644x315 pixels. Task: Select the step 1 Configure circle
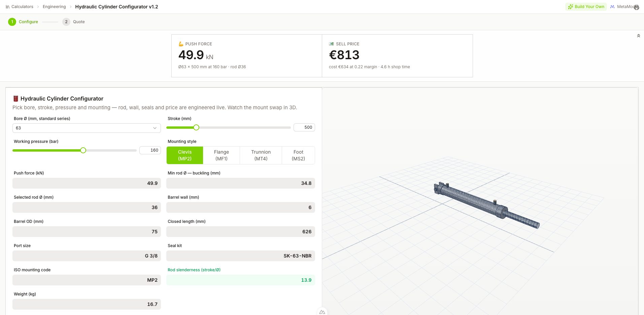(x=12, y=22)
